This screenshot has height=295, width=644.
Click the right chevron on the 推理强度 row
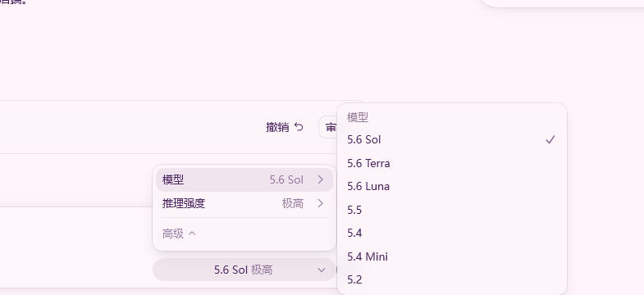320,203
